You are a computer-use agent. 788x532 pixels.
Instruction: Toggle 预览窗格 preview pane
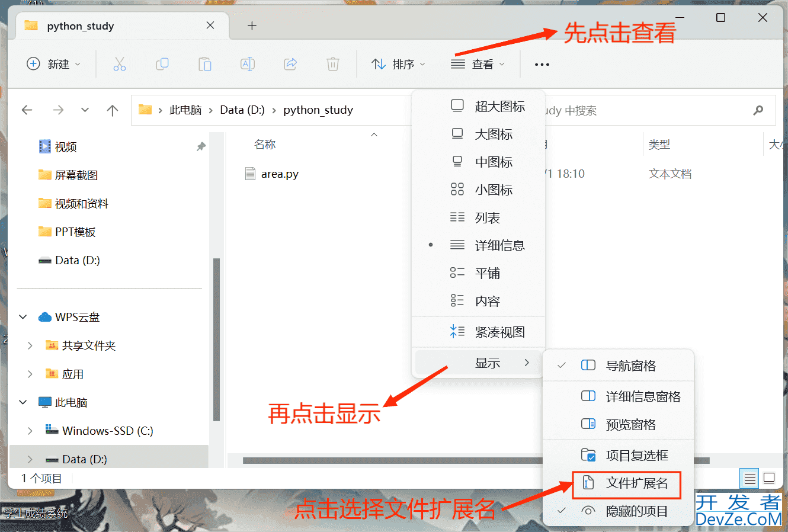point(618,424)
